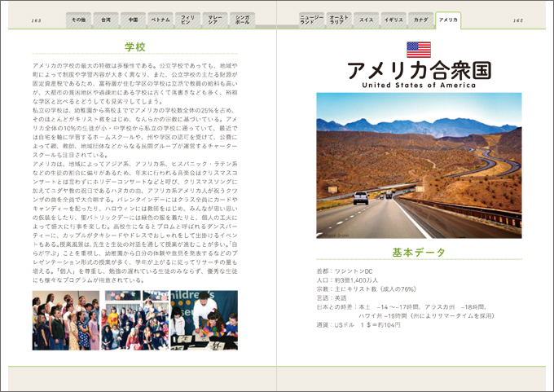Open the ニュージーランド tab
The image size is (554, 392).
[x=311, y=20]
